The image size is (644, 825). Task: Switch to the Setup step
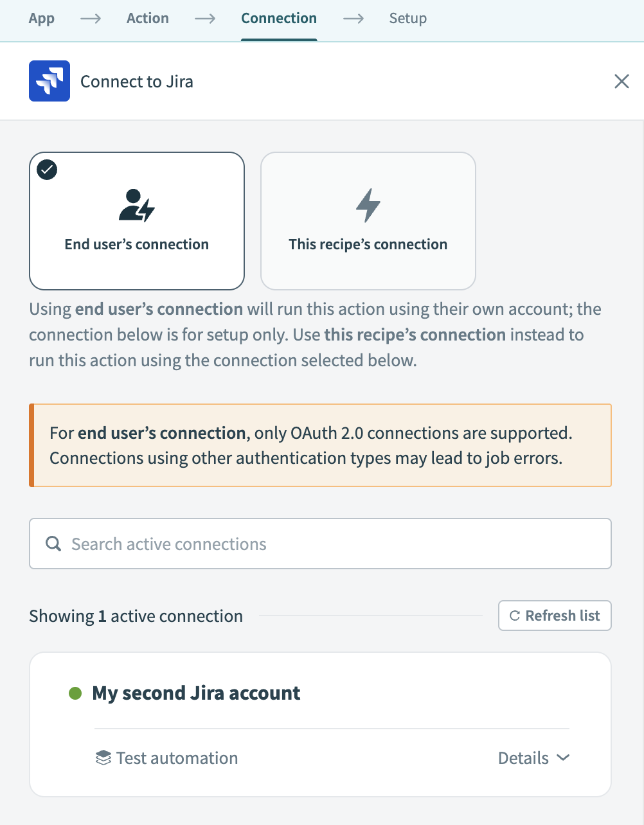pos(408,19)
